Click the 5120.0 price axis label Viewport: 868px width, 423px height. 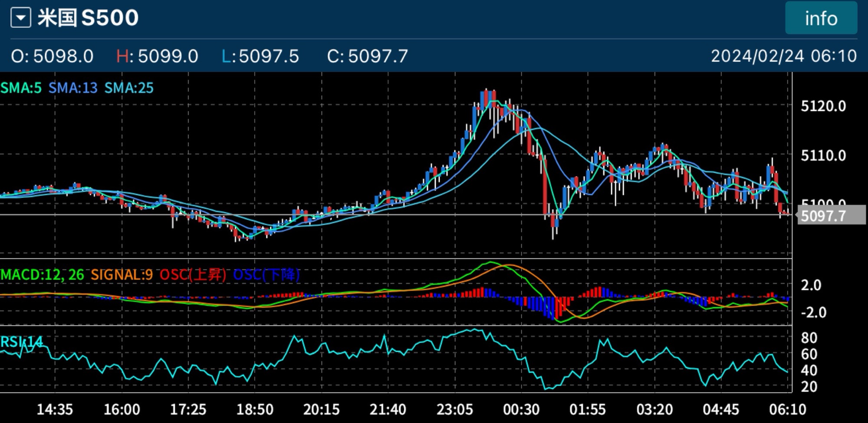tap(823, 106)
